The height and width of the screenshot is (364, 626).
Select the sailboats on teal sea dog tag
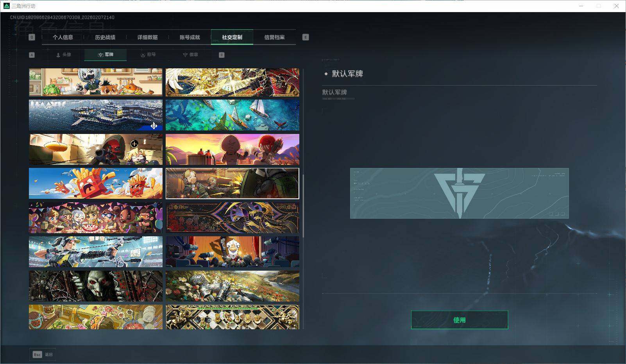(x=233, y=115)
